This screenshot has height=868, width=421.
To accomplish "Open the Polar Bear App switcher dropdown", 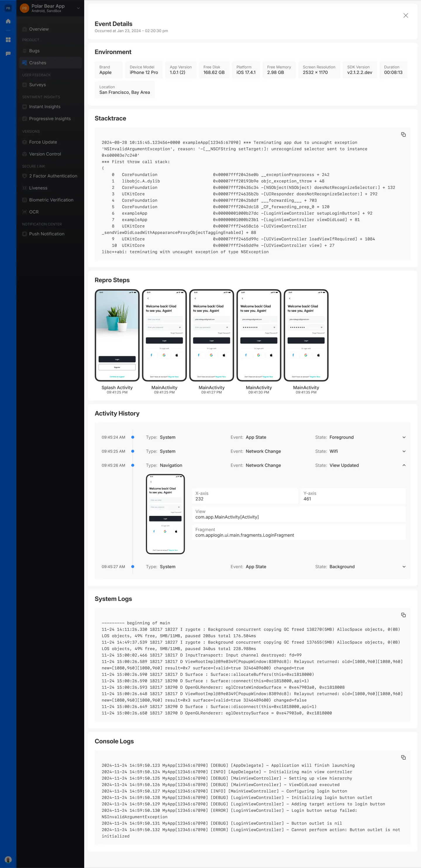I will click(78, 8).
